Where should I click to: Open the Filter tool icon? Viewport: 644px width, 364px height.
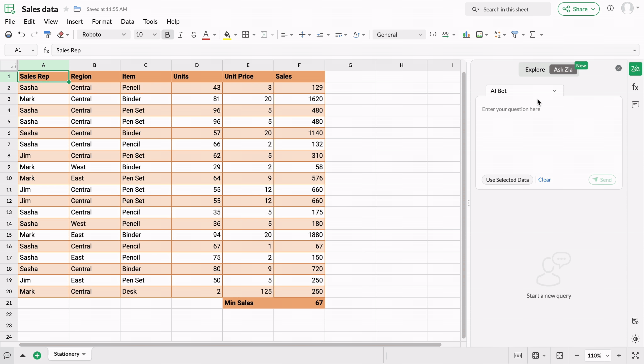tap(514, 34)
